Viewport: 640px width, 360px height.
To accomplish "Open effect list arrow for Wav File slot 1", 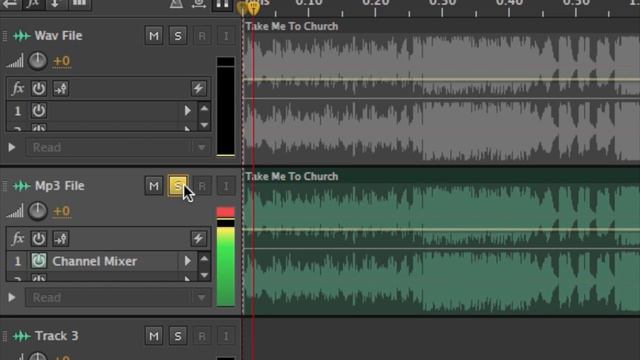I will pos(187,111).
